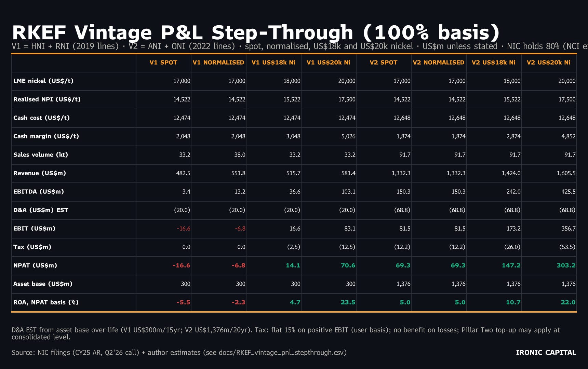Click the Asset base (US$m) row label

pos(43,284)
